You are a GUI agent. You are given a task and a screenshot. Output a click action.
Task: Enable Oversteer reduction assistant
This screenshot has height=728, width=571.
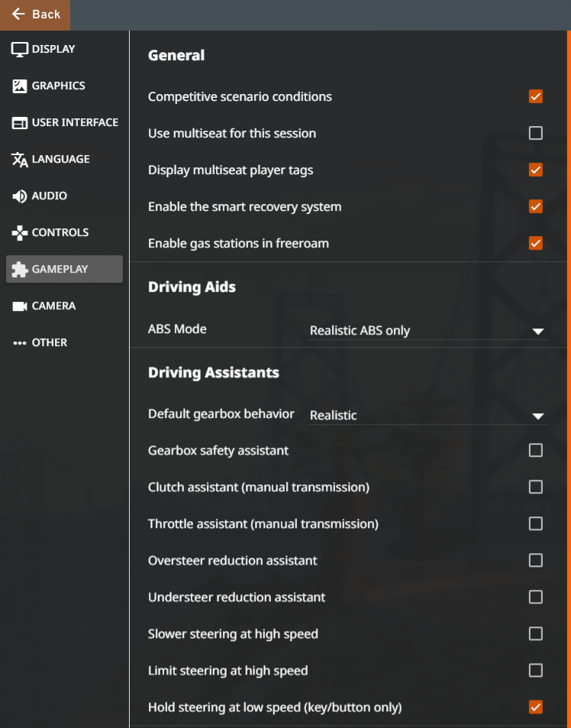[x=535, y=561]
